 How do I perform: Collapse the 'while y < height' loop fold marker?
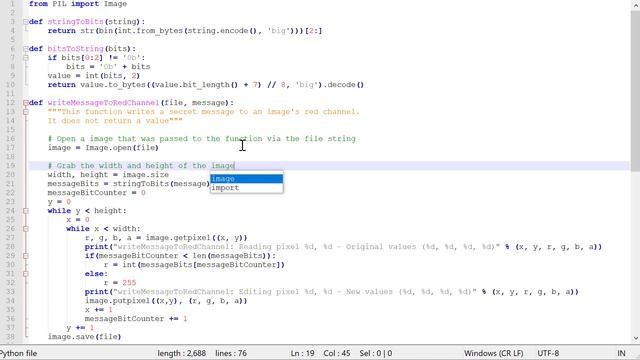click(x=26, y=211)
